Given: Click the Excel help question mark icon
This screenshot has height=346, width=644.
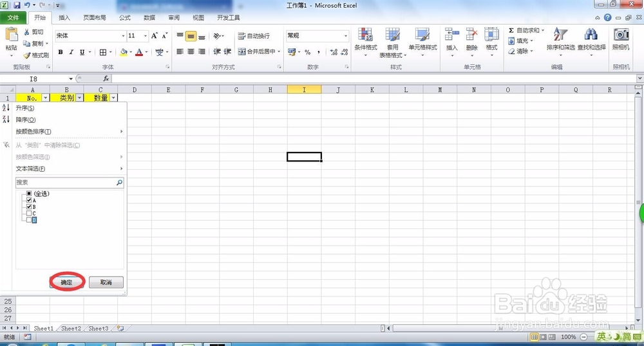Looking at the screenshot, I should pos(607,17).
